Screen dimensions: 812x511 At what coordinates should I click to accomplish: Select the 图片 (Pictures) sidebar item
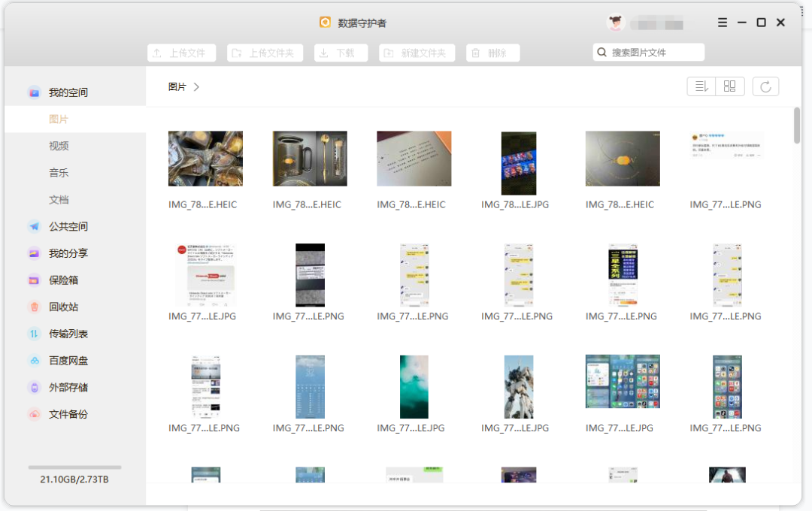coord(75,119)
